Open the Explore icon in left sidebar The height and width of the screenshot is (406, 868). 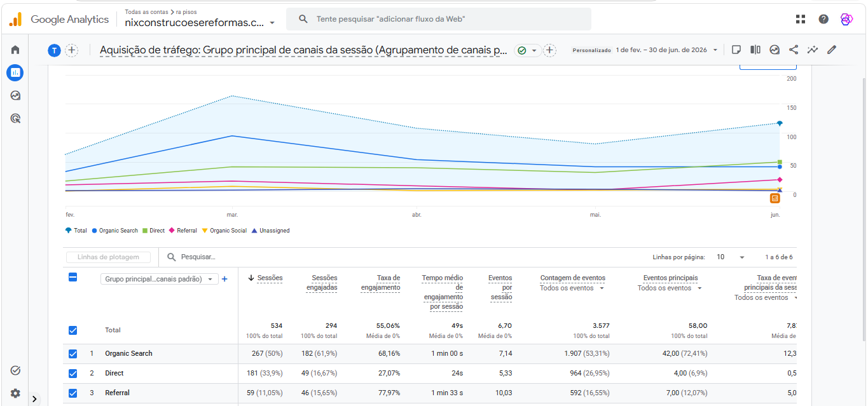coord(15,95)
